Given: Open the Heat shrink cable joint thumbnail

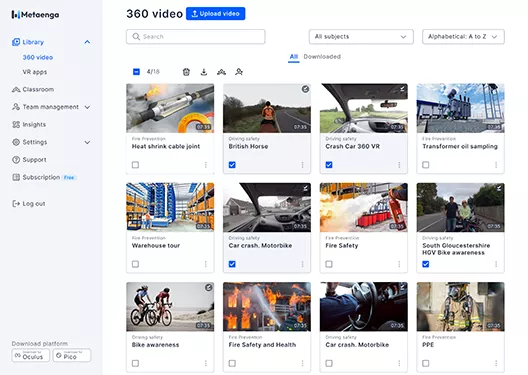Looking at the screenshot, I should tap(170, 108).
